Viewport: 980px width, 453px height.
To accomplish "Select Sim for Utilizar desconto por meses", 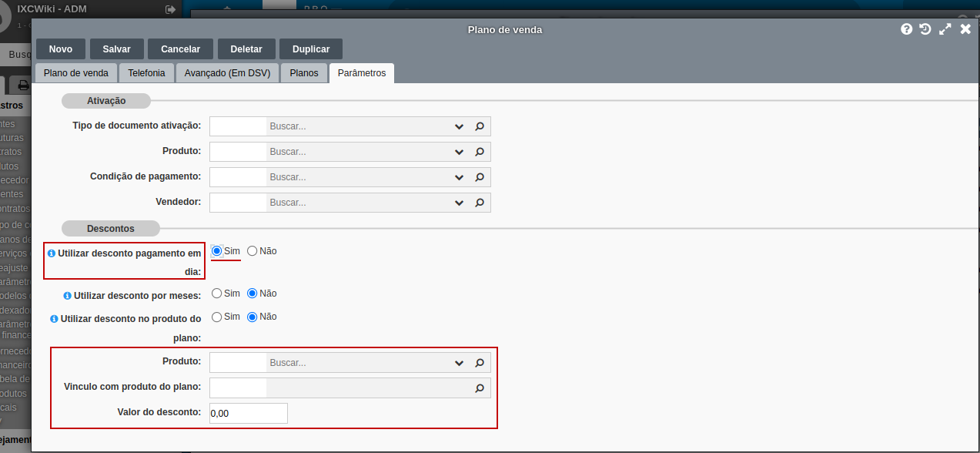I will [217, 294].
